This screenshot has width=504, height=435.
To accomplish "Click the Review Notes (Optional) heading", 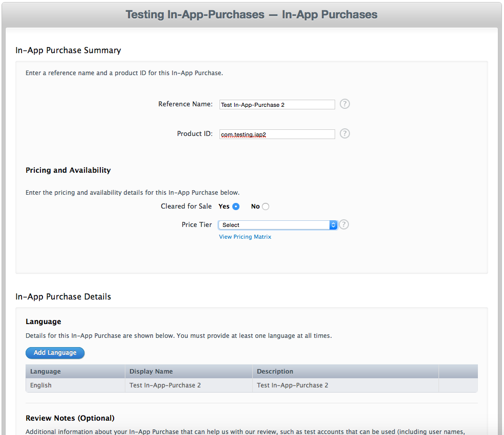I will [70, 418].
